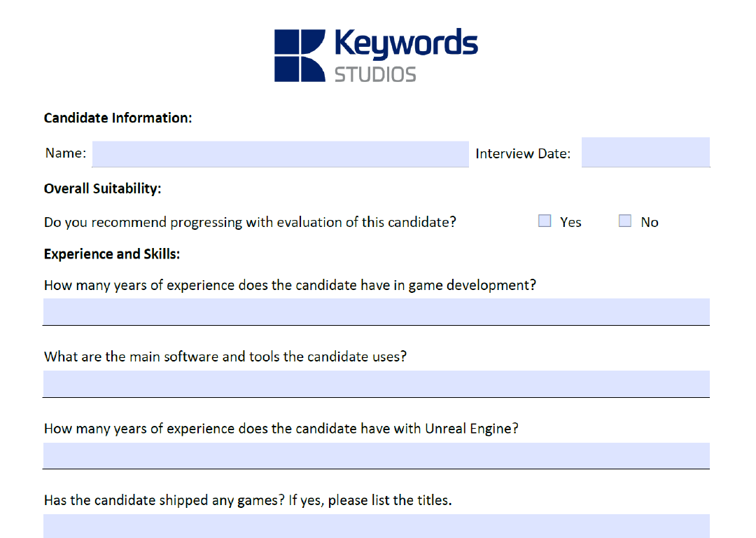756x538 pixels.
Task: Click the question about Unreal Engine experience
Action: 281,428
